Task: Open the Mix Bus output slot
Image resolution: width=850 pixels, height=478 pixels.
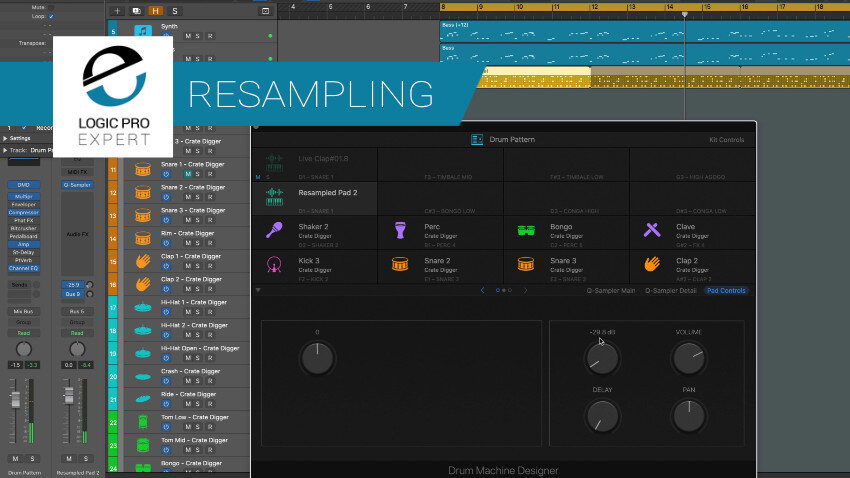Action: click(x=23, y=312)
